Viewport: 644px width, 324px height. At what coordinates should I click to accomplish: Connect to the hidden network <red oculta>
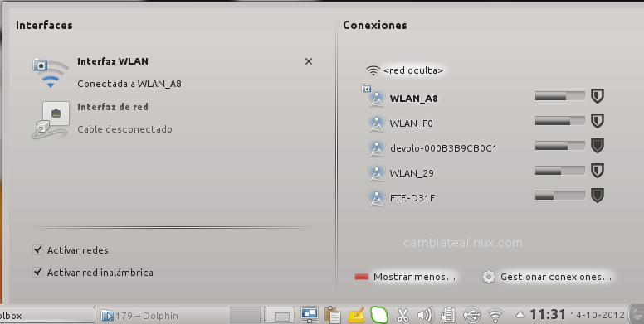(x=412, y=70)
